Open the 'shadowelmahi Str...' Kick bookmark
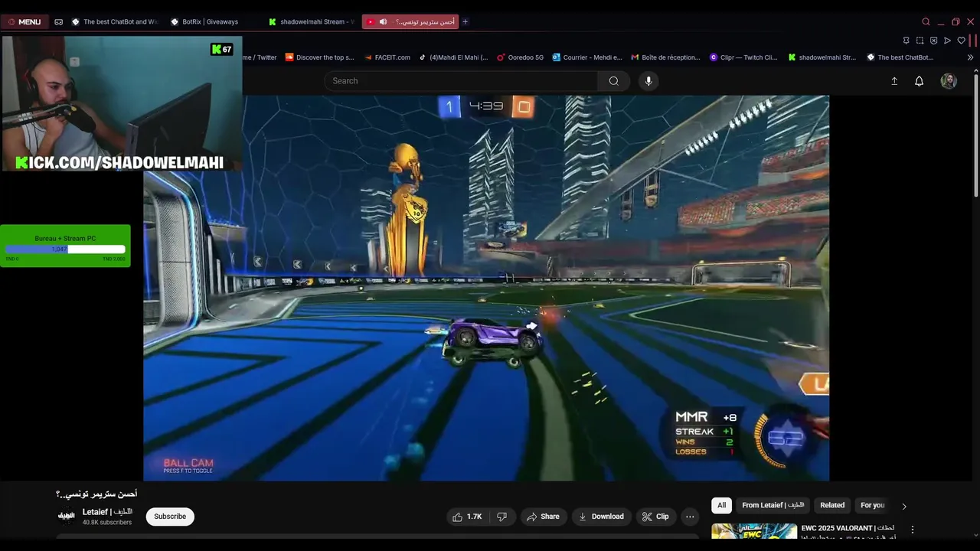 click(x=822, y=57)
